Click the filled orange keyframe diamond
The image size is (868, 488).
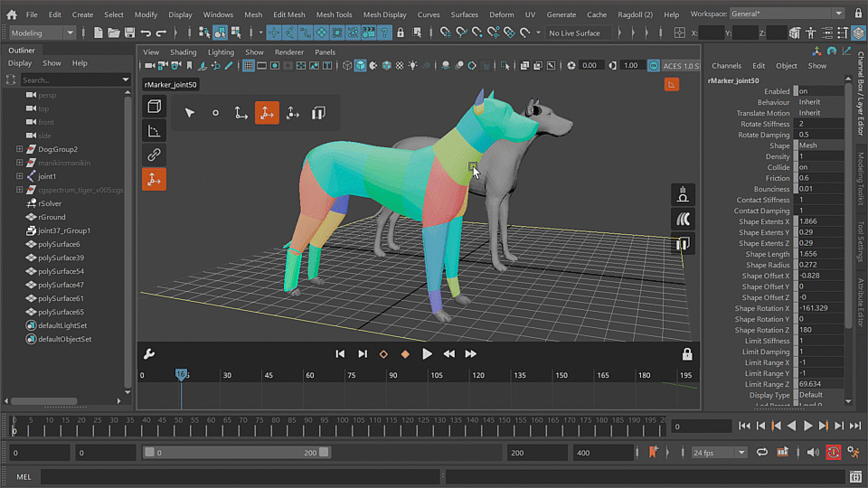point(405,354)
